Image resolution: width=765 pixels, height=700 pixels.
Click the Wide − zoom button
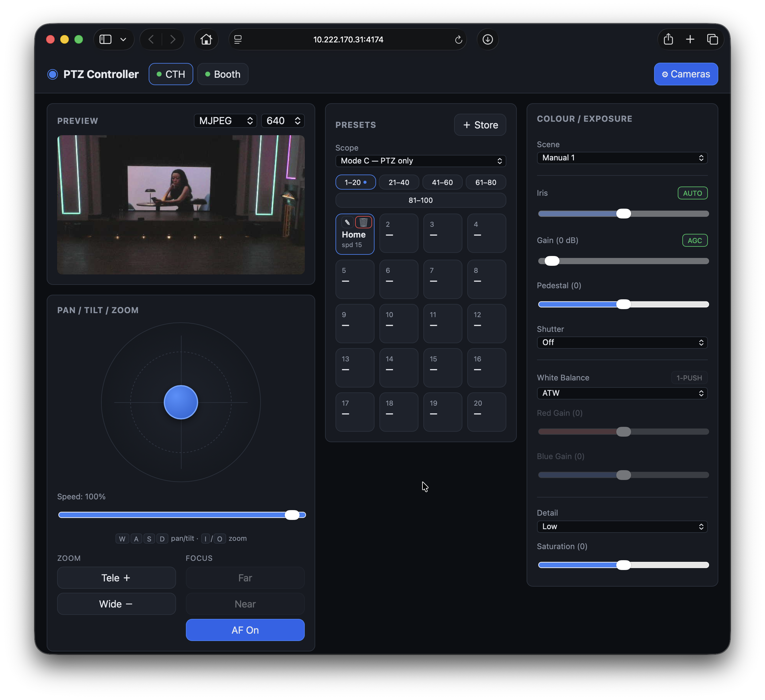coord(116,604)
